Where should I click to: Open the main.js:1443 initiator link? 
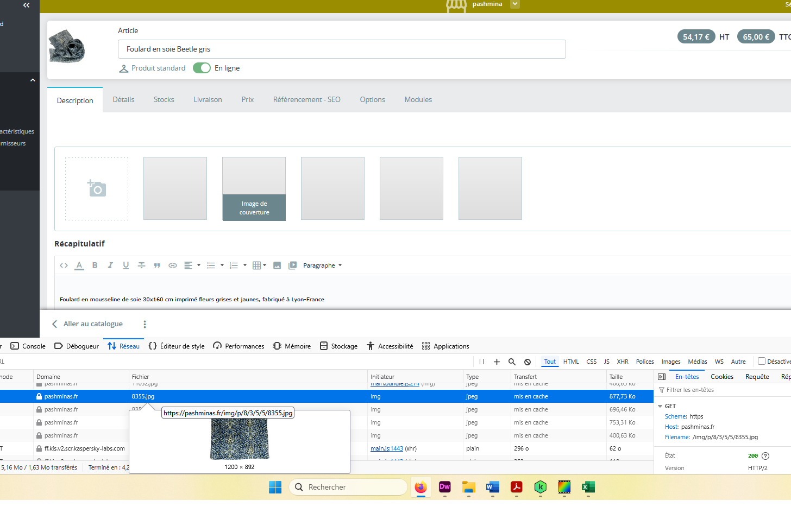click(386, 448)
